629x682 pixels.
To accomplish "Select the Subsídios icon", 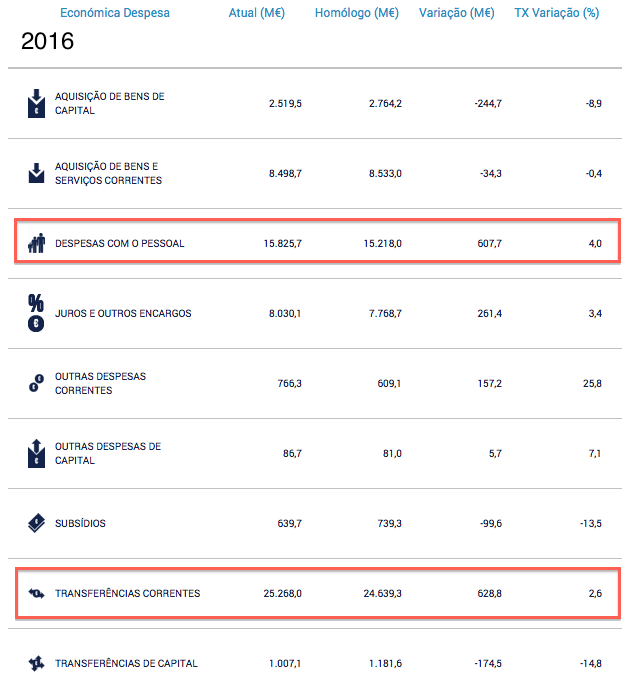I will point(37,523).
